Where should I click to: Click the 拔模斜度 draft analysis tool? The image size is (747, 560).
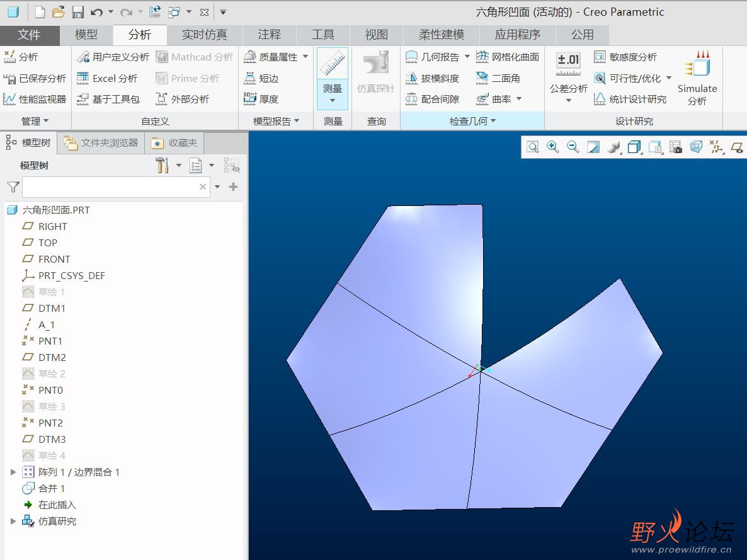click(433, 78)
